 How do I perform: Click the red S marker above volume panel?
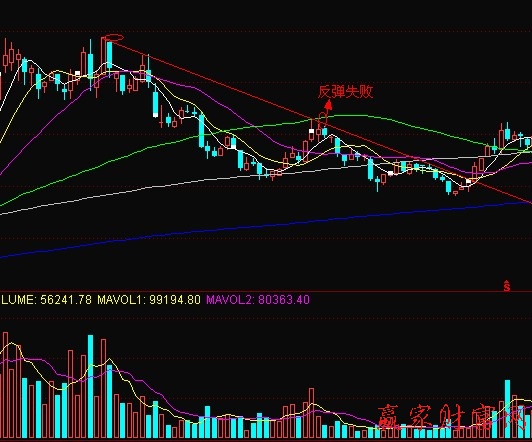507,286
